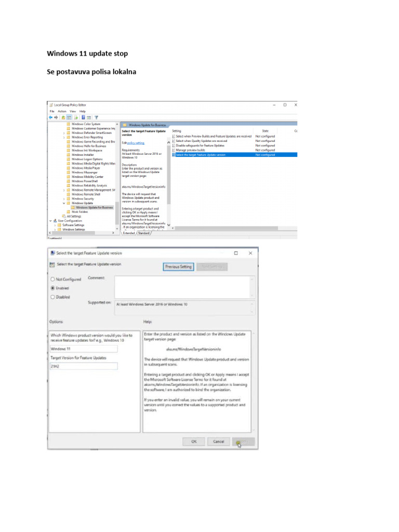Click policy icon beside Disable safeguards for Feature Updates

(x=174, y=145)
